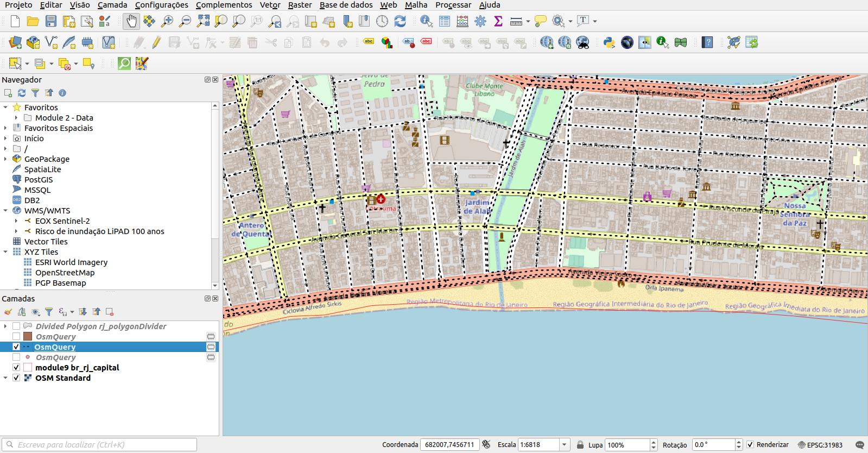The width and height of the screenshot is (868, 453).
Task: Select Risco de inundação LiPAD 100 anos
Action: click(x=100, y=231)
